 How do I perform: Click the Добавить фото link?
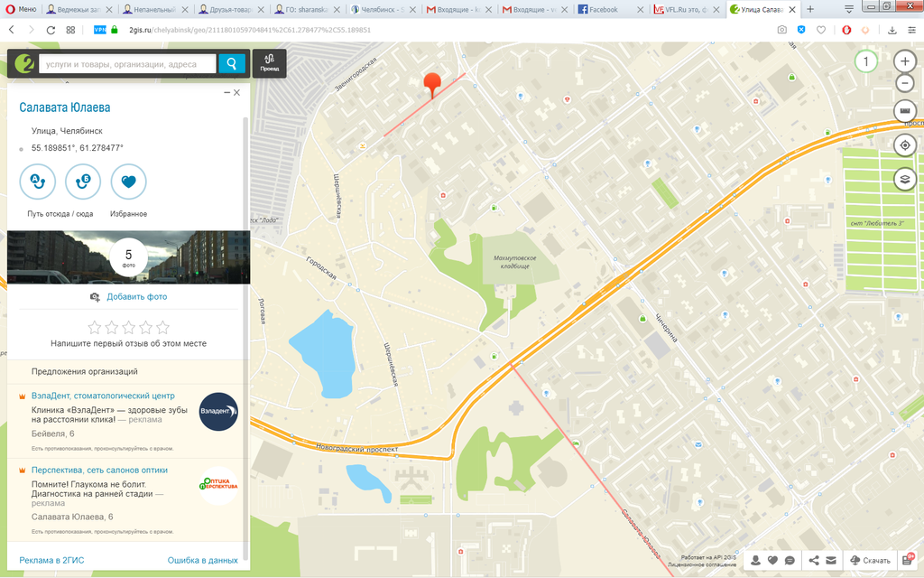point(136,296)
